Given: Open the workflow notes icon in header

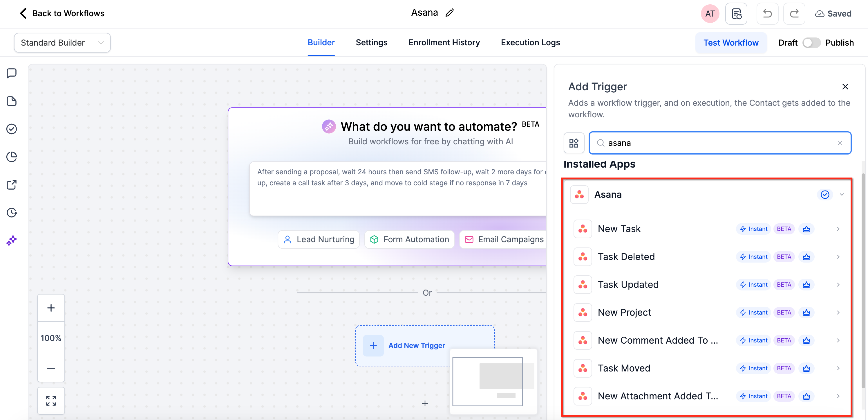Looking at the screenshot, I should pos(736,13).
